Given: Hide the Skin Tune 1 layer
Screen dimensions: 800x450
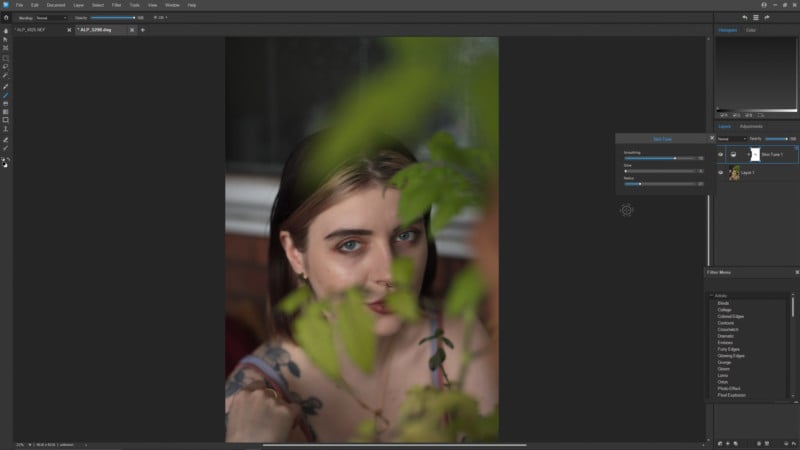Looking at the screenshot, I should click(720, 155).
